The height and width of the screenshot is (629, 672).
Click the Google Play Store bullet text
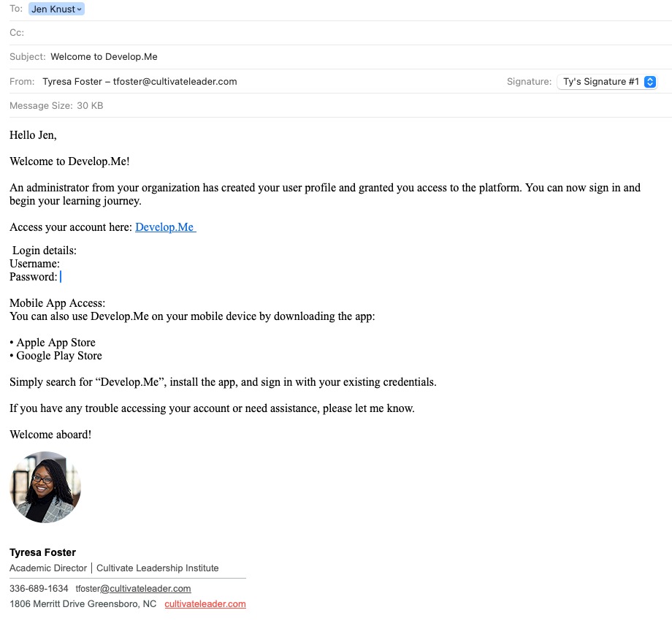tap(59, 356)
